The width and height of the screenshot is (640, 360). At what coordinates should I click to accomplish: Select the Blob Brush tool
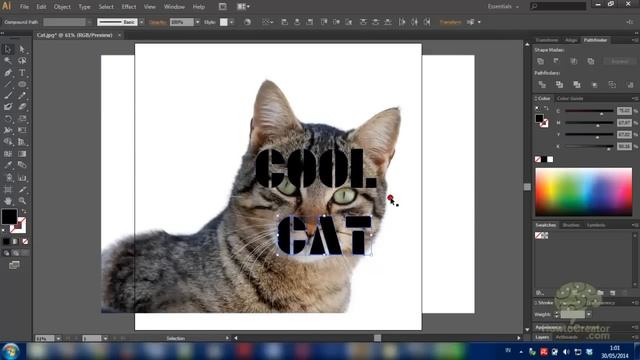tap(8, 107)
